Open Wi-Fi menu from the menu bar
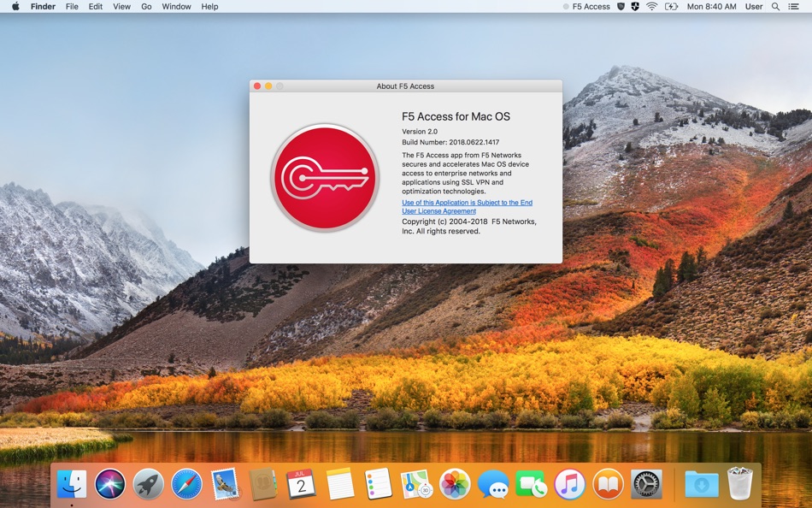 click(650, 6)
